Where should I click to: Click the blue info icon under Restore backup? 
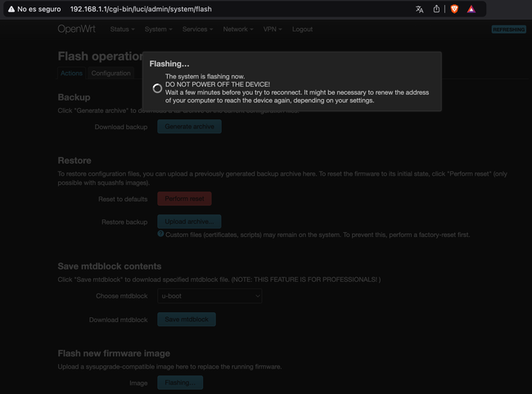tap(160, 234)
